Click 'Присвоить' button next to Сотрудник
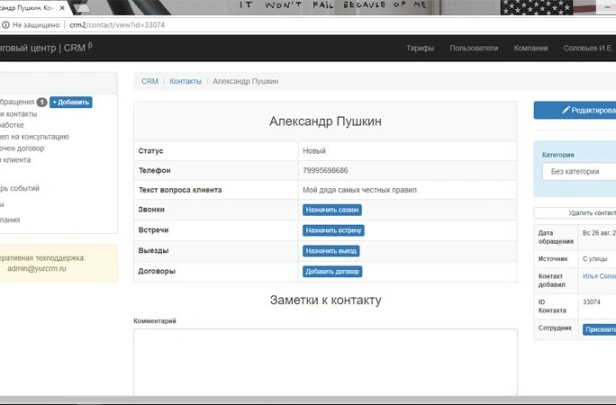616x405 pixels. [600, 329]
